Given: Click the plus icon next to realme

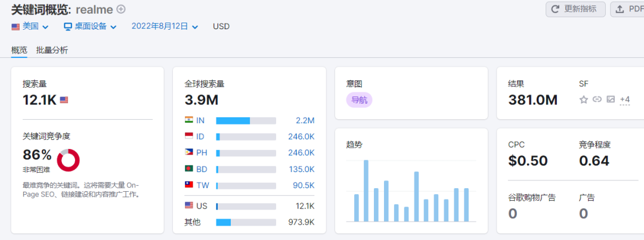Looking at the screenshot, I should [x=121, y=9].
